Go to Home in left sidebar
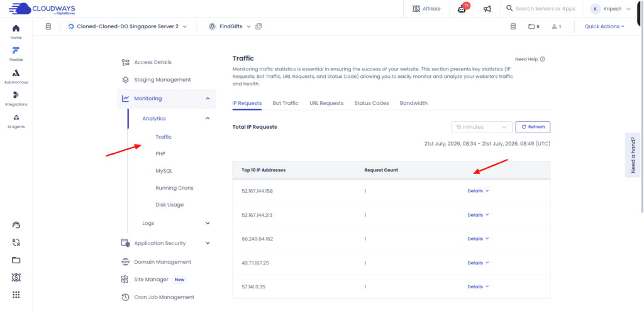Image resolution: width=644 pixels, height=311 pixels. 16,31
